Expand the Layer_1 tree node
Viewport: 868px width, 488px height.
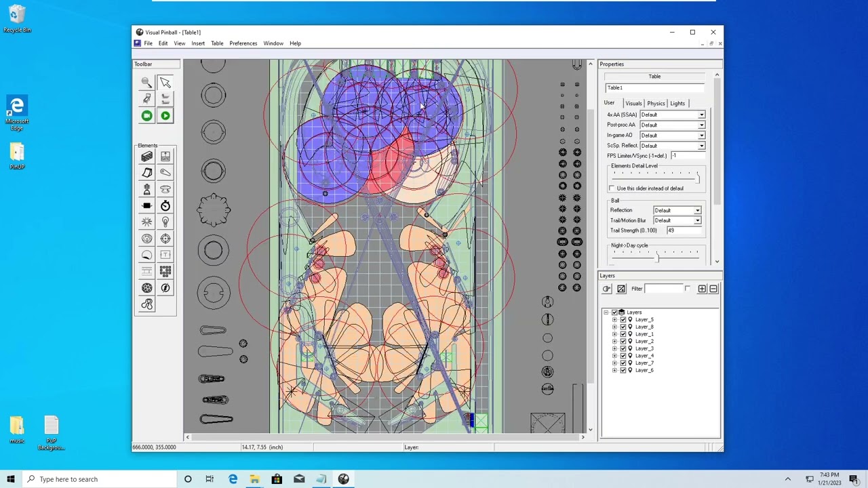point(614,334)
